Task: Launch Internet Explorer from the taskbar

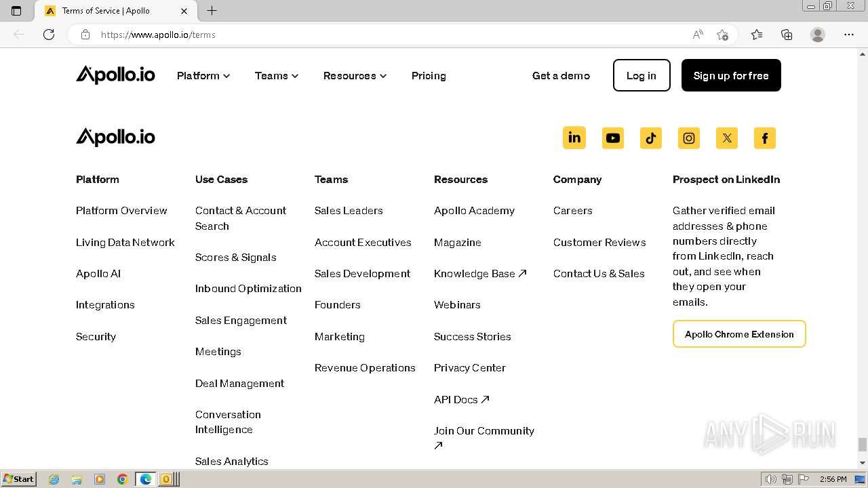Action: click(x=54, y=479)
